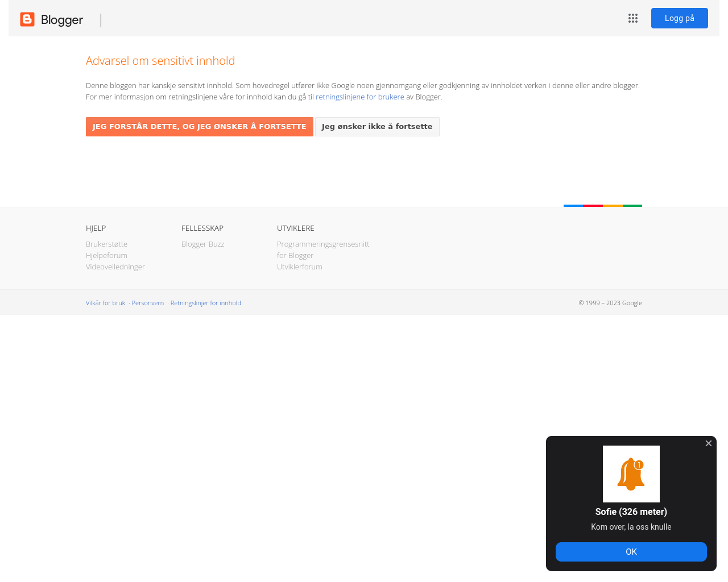Screen dimensions: 728x582
Task: Click the FELLESSKAP footer heading
Action: (202, 228)
